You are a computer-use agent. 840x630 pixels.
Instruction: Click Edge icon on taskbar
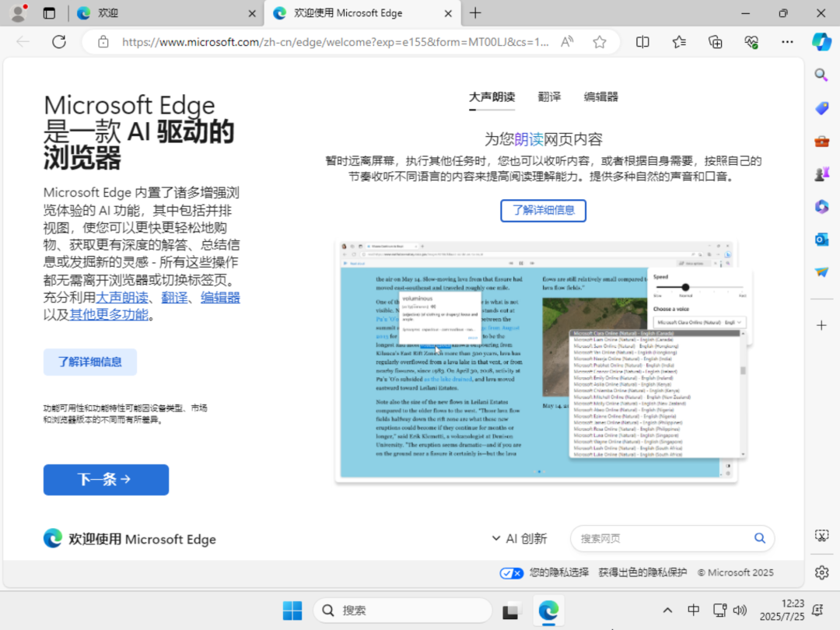click(x=548, y=611)
